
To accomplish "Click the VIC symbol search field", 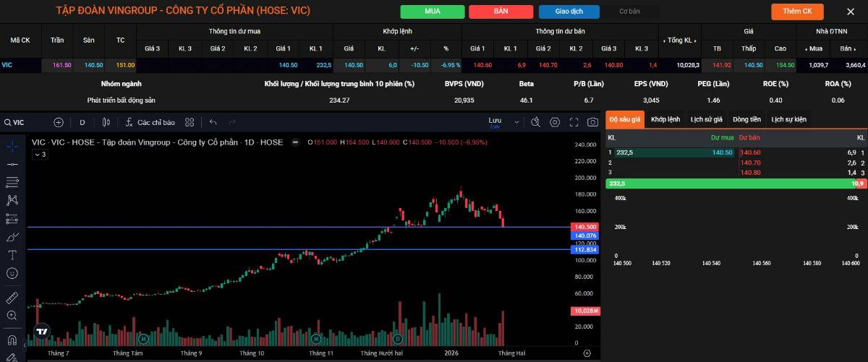I will coord(26,122).
